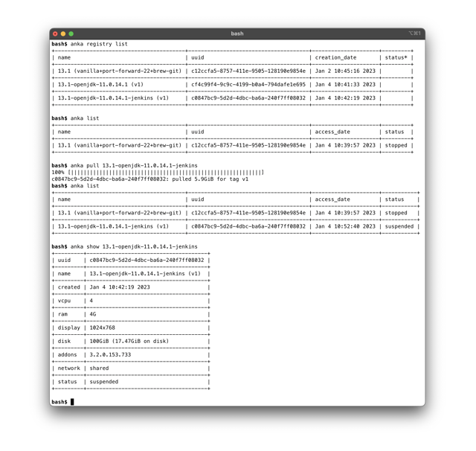Click uuid cf4c99f4-9c9c-4199-b0a4-794dafe1e695
The height and width of the screenshot is (451, 476).
point(248,84)
